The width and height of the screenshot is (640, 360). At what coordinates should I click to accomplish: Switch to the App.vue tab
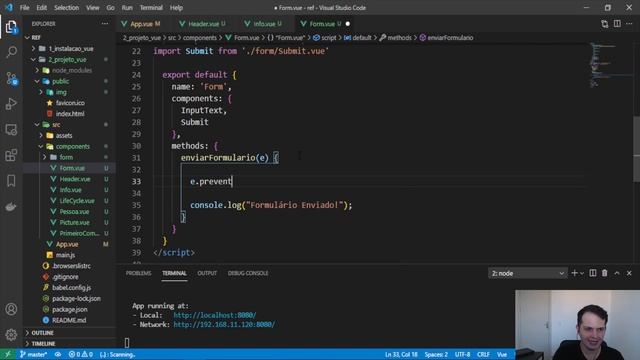(x=141, y=24)
